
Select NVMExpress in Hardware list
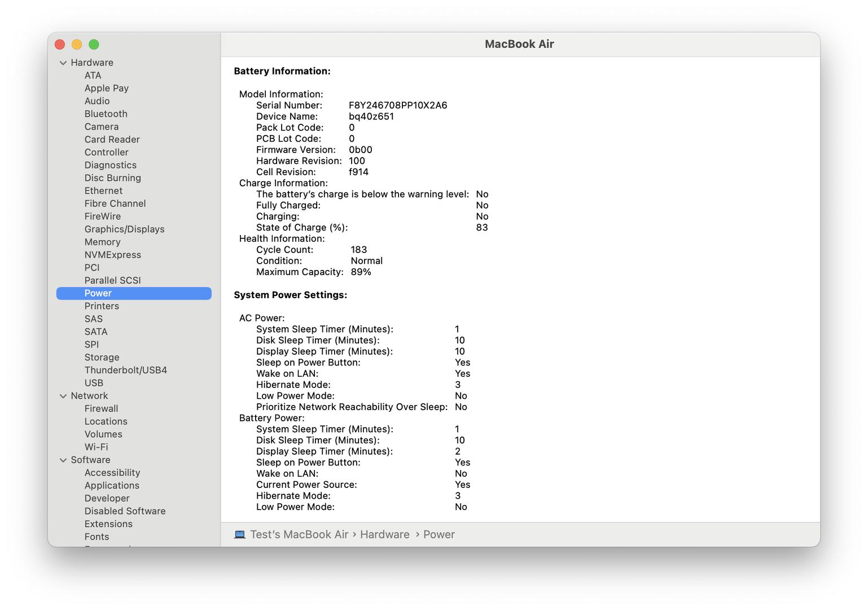pos(112,255)
